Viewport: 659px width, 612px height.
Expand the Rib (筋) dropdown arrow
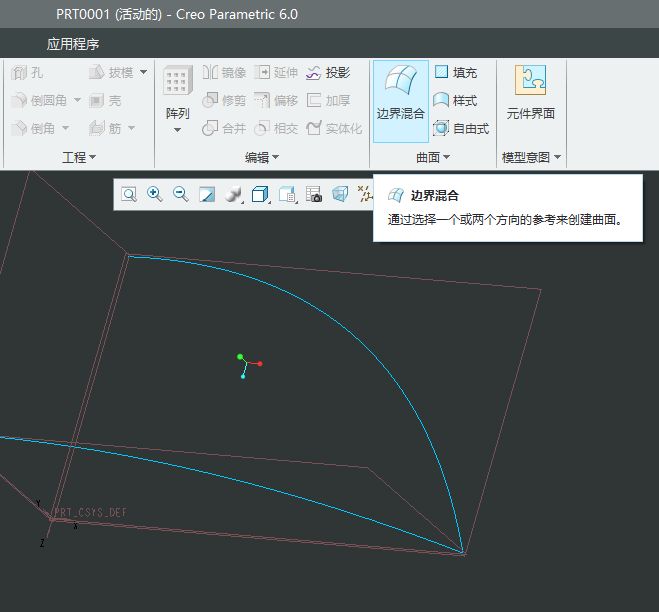131,128
